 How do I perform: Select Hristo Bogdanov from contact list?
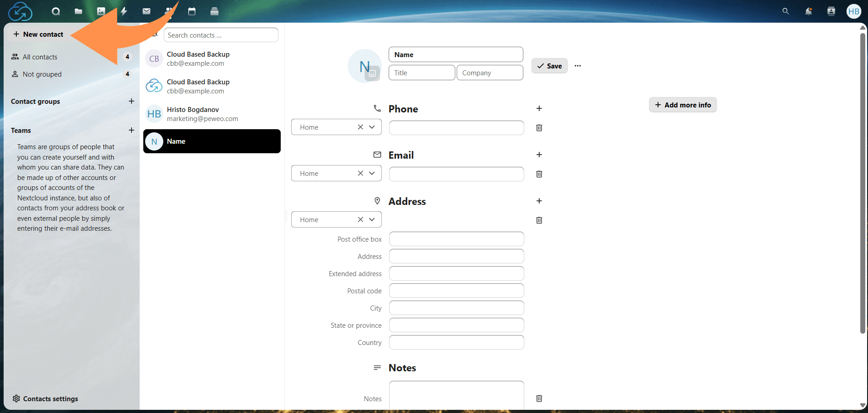(x=202, y=113)
